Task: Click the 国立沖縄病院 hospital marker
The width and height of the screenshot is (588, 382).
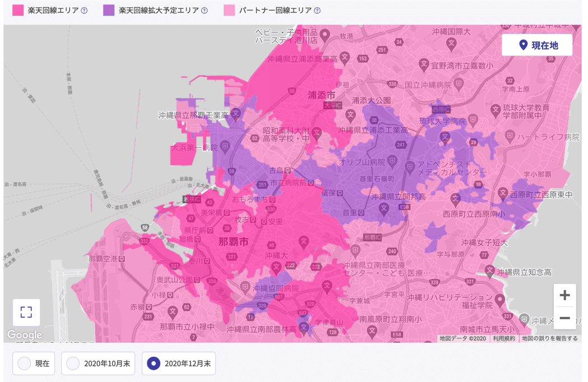Action: [x=459, y=84]
